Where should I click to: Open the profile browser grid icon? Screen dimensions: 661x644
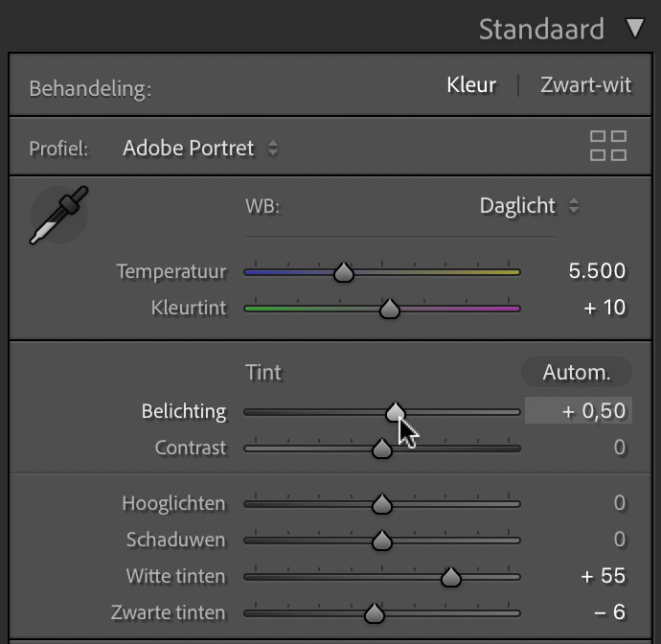(608, 146)
